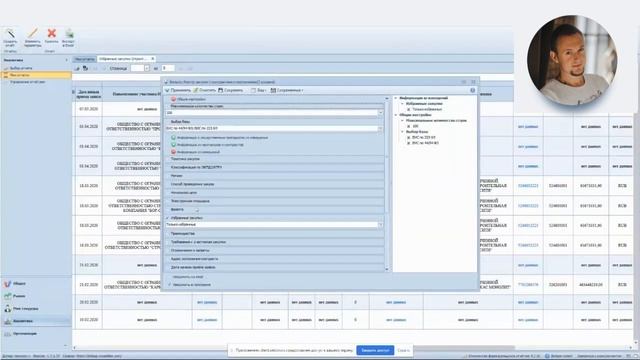Collapse Информация по извещениям tree node
Viewport: 640px width, 360px height.
pyautogui.click(x=396, y=98)
